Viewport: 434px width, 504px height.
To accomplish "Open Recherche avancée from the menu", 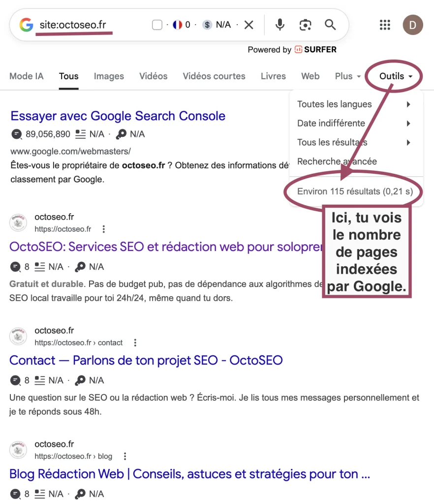I will (x=337, y=161).
